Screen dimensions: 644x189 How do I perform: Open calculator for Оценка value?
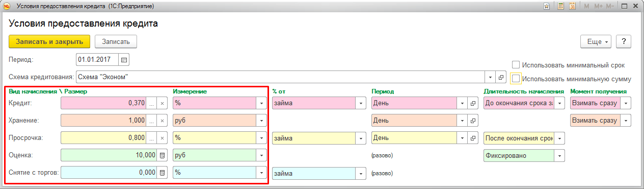[x=162, y=155]
